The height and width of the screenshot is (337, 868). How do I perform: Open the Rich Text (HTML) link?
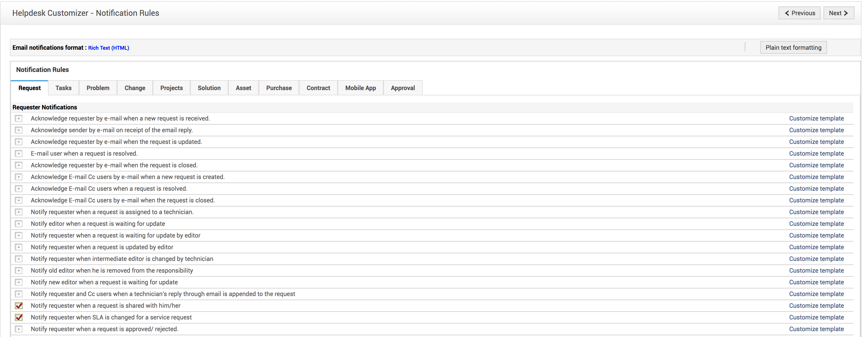109,48
